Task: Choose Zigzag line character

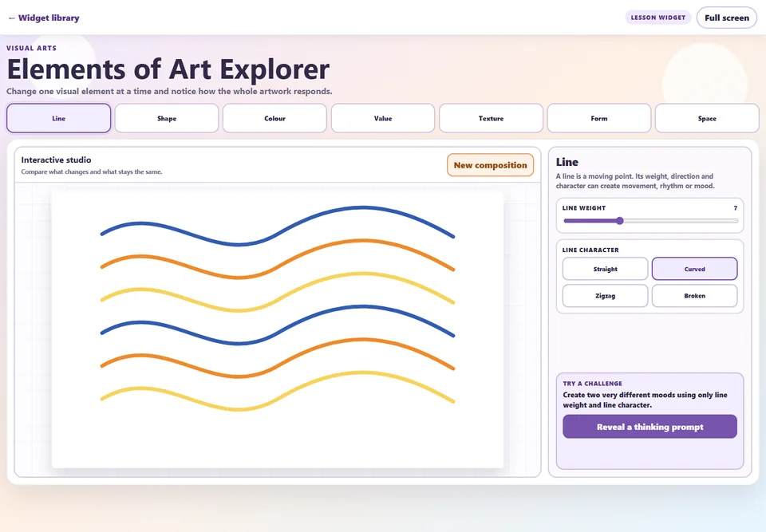Action: [605, 296]
